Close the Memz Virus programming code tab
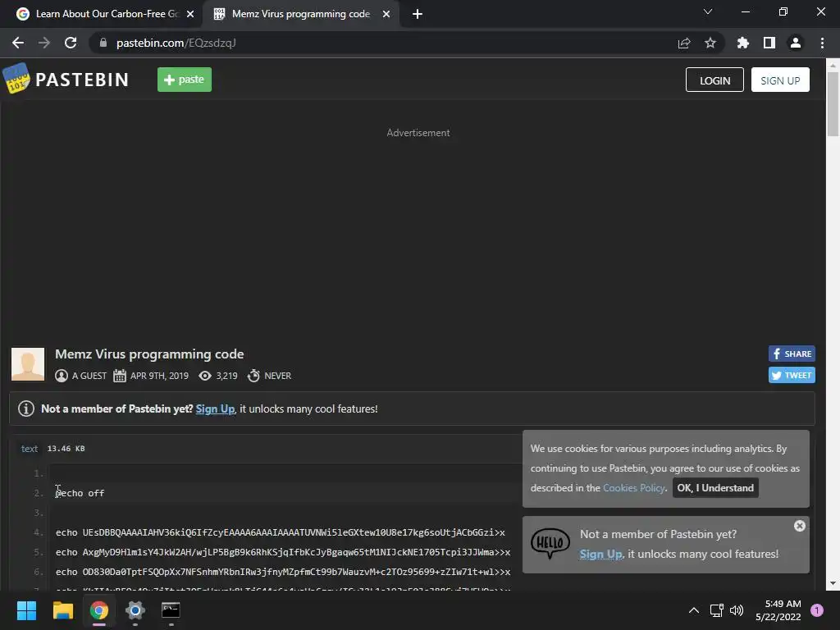This screenshot has width=840, height=630. (386, 14)
